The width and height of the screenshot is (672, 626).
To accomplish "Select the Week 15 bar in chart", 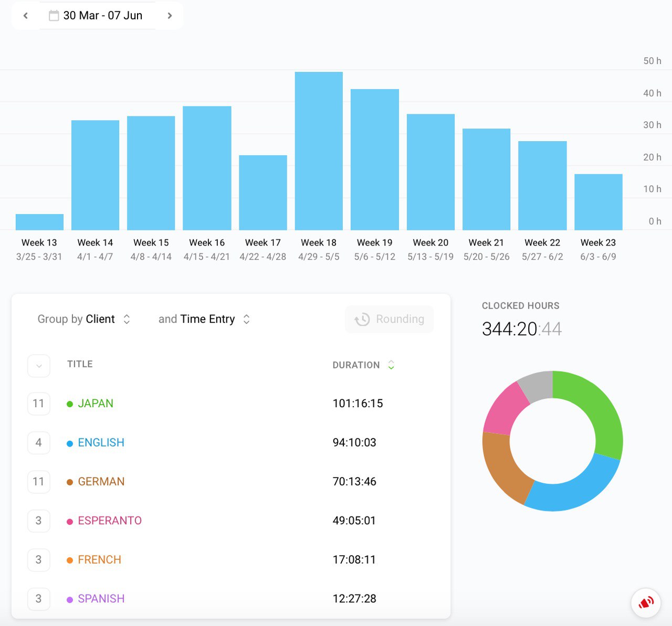I will click(x=151, y=173).
